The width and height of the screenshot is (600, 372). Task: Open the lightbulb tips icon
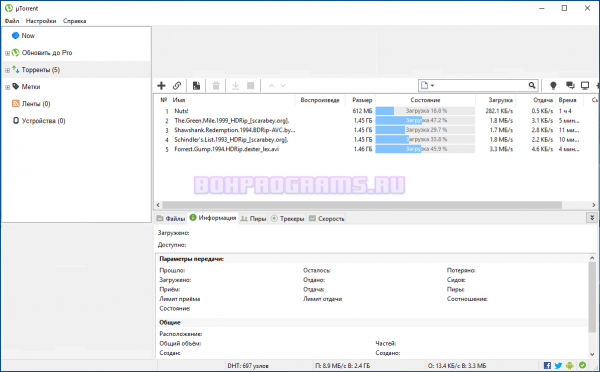coord(553,86)
